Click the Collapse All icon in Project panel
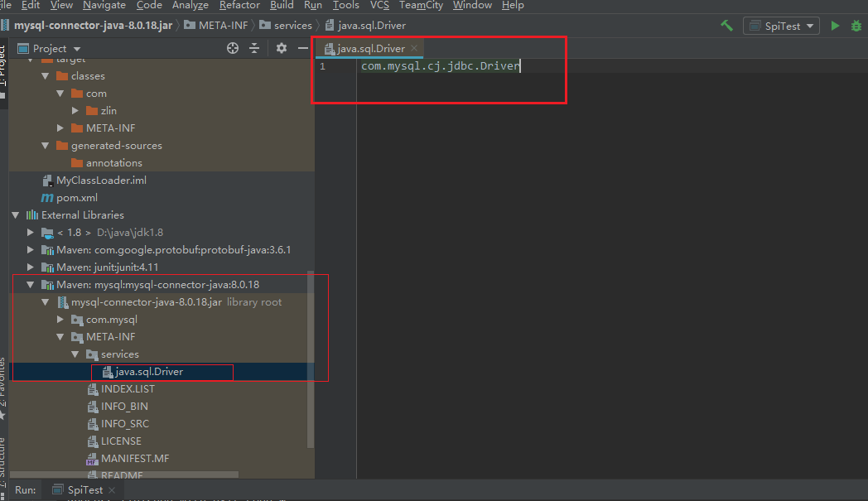Screen dimensions: 868x501 tap(254, 48)
